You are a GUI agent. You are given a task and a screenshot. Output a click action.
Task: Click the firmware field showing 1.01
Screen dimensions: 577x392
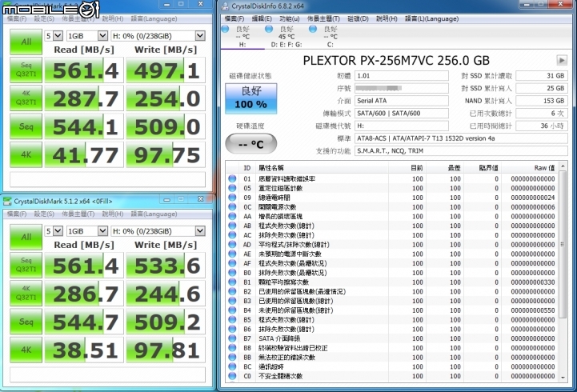[x=402, y=76]
